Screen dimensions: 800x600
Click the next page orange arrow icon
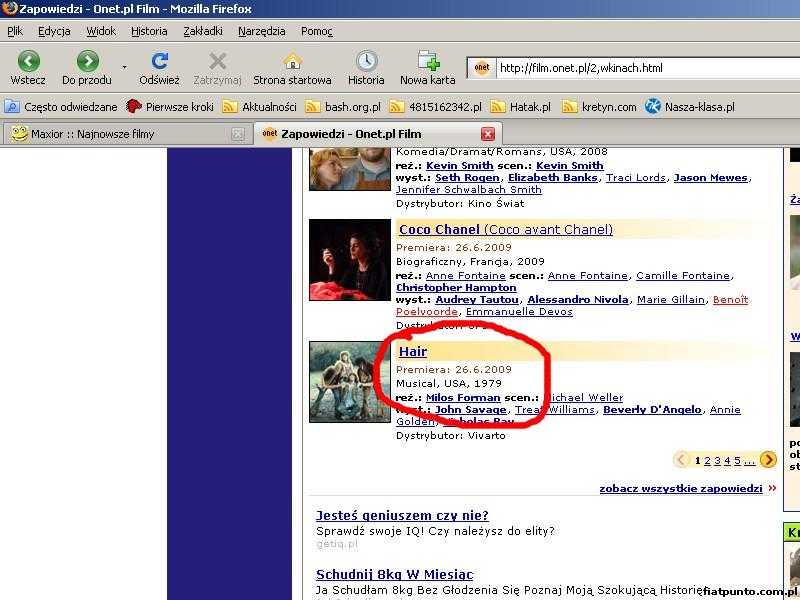pyautogui.click(x=768, y=460)
